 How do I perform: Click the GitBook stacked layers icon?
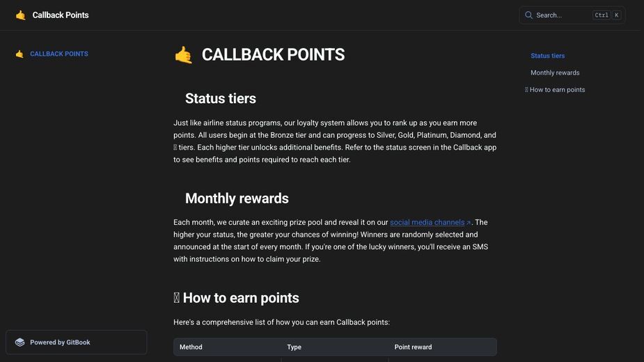[19, 343]
